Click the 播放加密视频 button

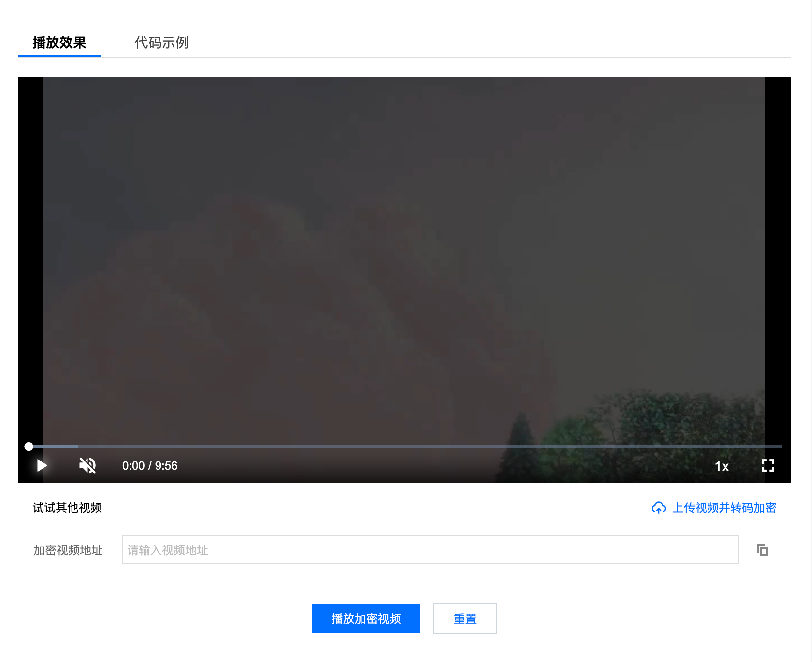[366, 619]
